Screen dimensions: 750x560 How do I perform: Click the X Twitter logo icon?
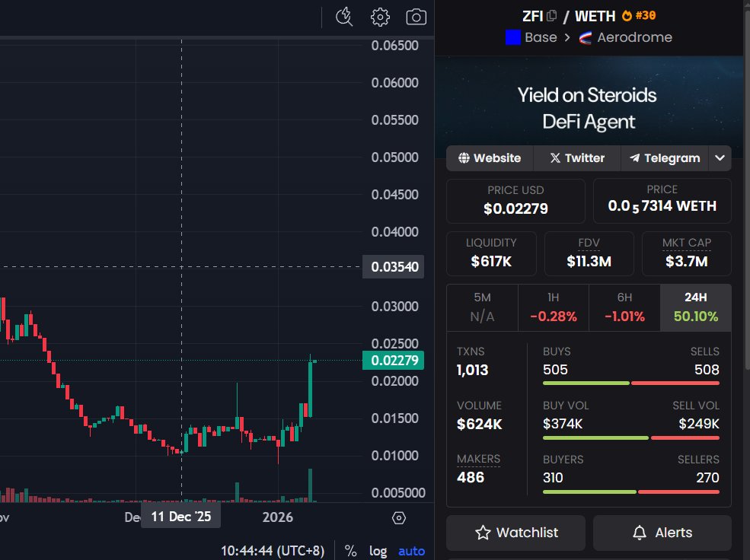tap(555, 158)
